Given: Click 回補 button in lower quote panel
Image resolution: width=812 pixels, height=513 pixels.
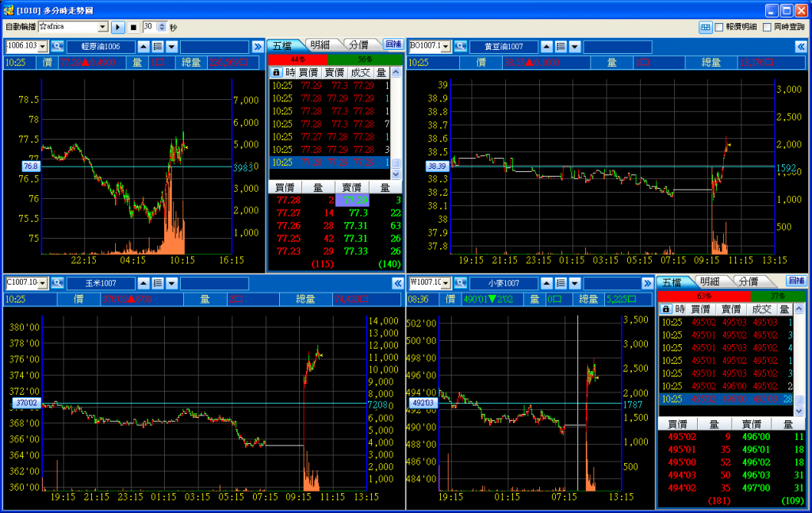Looking at the screenshot, I should pos(796,281).
